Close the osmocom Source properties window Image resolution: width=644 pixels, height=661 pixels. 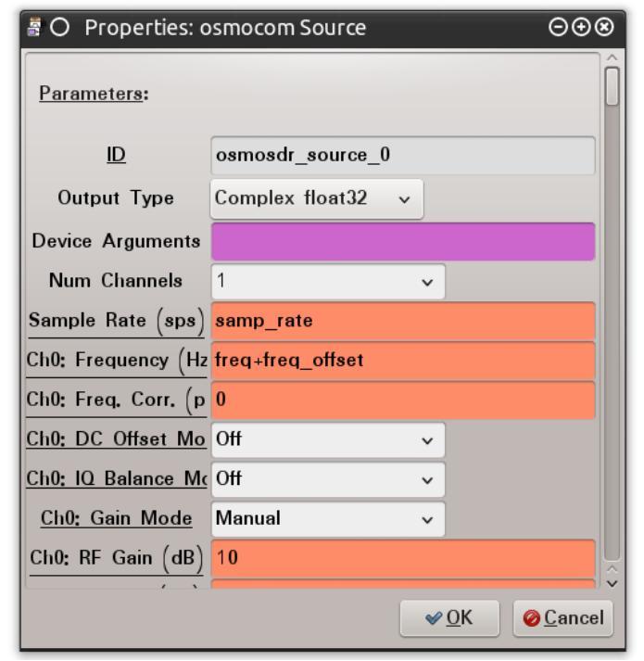pos(604,28)
